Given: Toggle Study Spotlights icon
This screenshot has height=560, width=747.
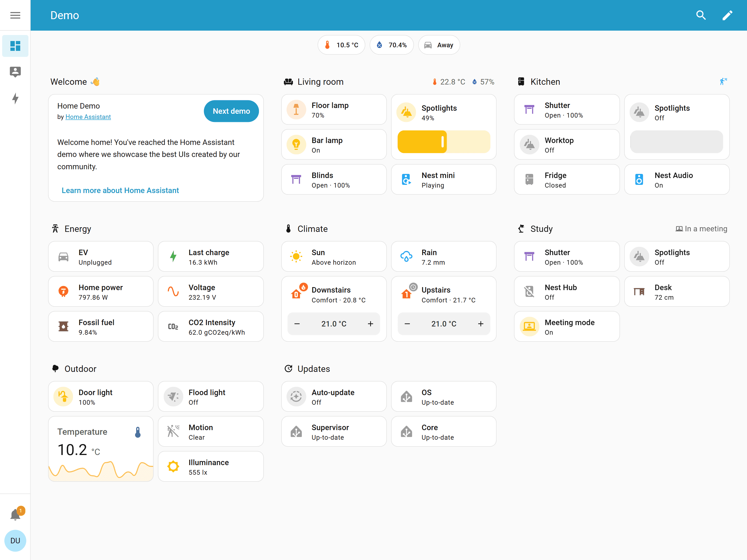Looking at the screenshot, I should click(x=639, y=257).
